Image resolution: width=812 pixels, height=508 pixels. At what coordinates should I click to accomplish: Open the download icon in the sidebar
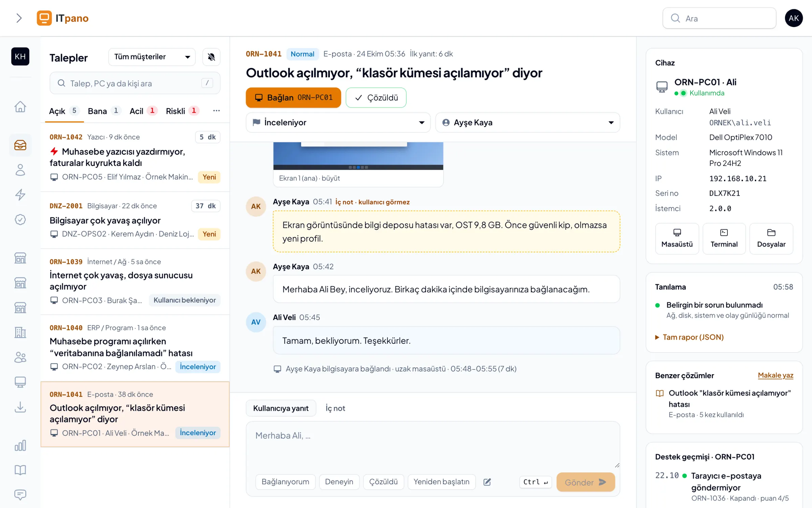click(20, 407)
